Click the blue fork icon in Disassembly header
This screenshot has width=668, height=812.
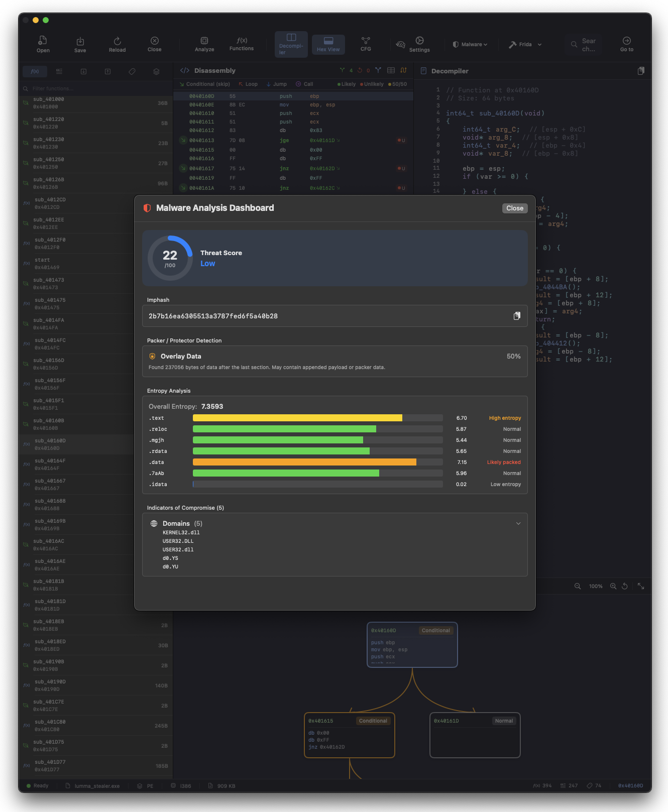point(378,70)
